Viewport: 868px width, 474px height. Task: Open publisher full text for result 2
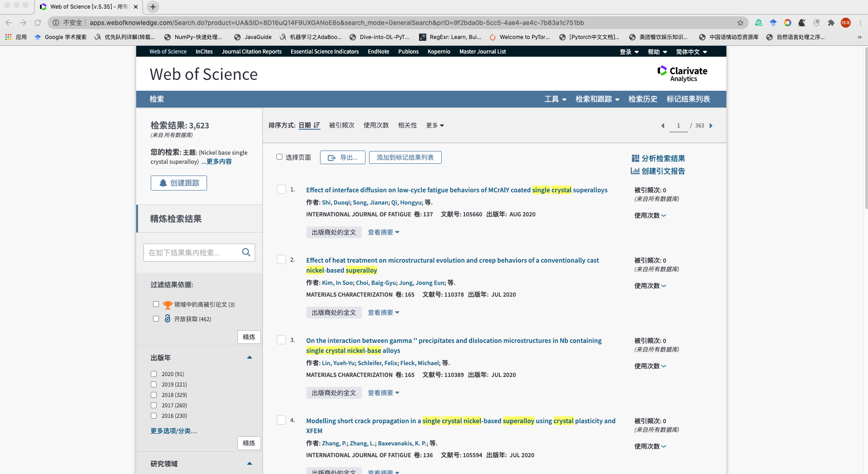click(334, 313)
